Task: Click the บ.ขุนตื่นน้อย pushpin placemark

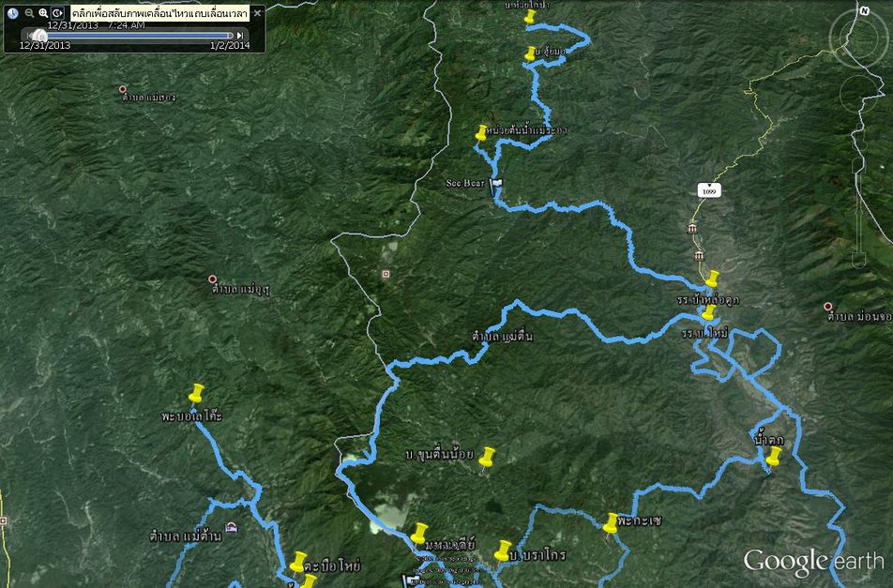Action: 486,457
